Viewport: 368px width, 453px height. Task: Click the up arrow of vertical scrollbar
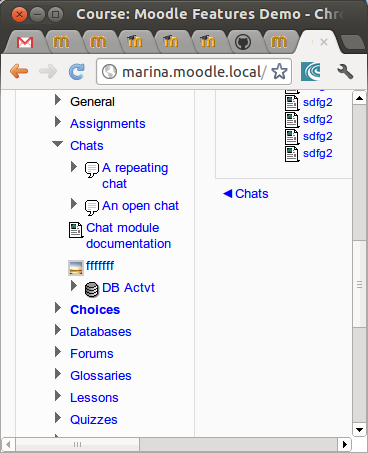359,98
